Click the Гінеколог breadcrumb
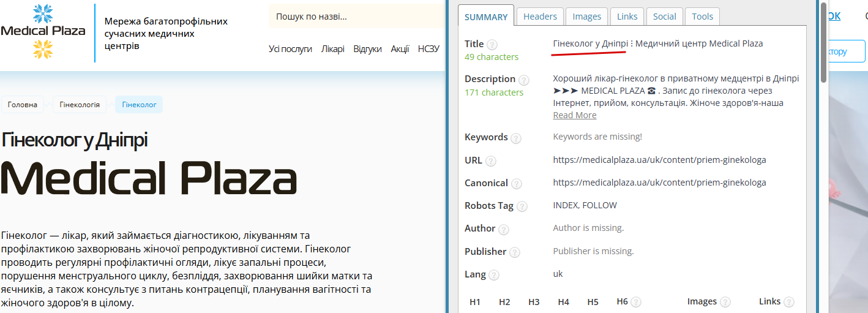This screenshot has height=313, width=868. (x=139, y=105)
